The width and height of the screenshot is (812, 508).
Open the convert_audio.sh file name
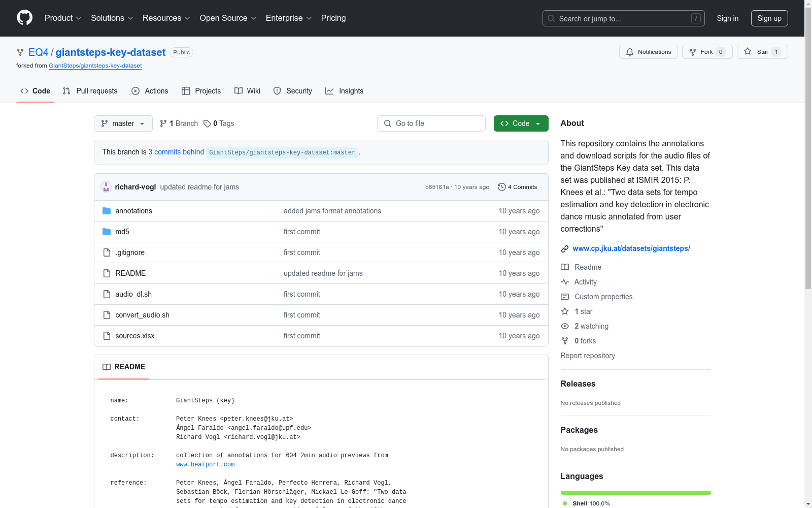pyautogui.click(x=143, y=315)
